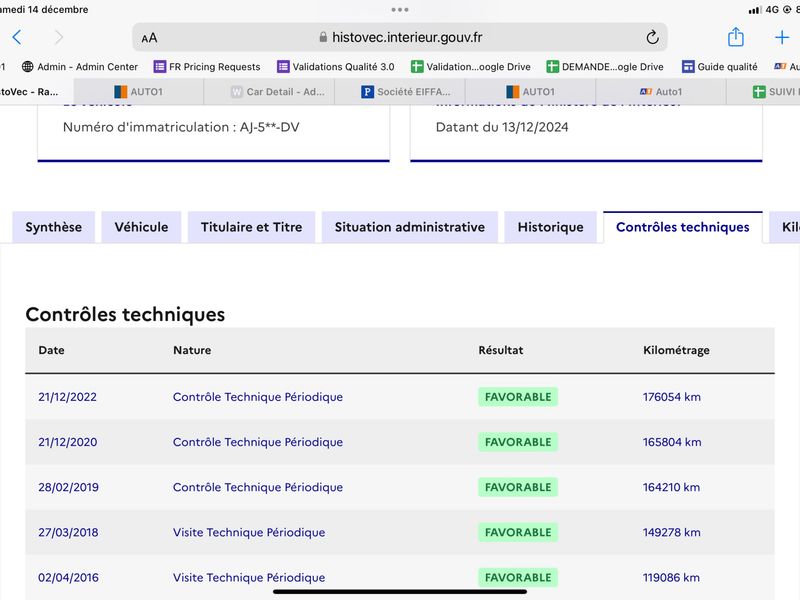Switch to the Auto1 browser tab
Viewport: 800px width, 600px height.
pyautogui.click(x=661, y=92)
